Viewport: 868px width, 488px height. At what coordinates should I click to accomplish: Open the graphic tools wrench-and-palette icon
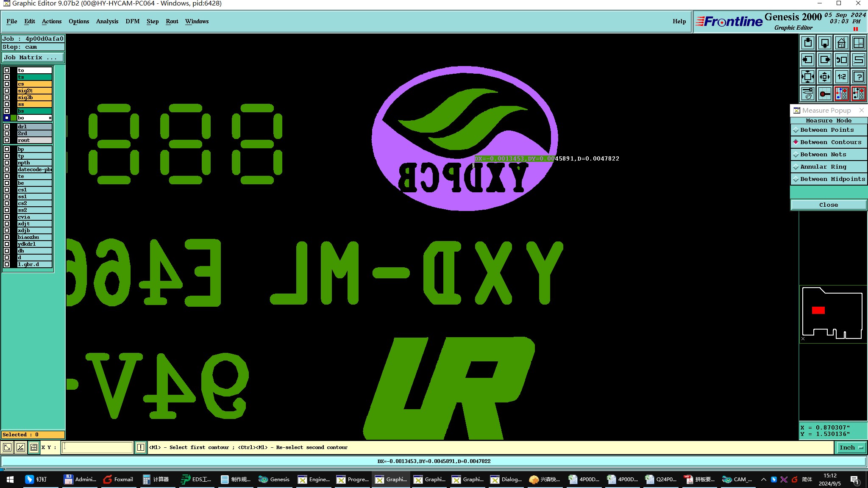[808, 94]
